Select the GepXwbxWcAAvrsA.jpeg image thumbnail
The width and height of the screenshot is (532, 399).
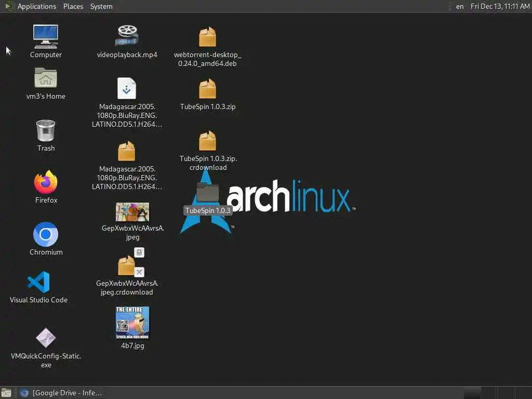pos(132,212)
